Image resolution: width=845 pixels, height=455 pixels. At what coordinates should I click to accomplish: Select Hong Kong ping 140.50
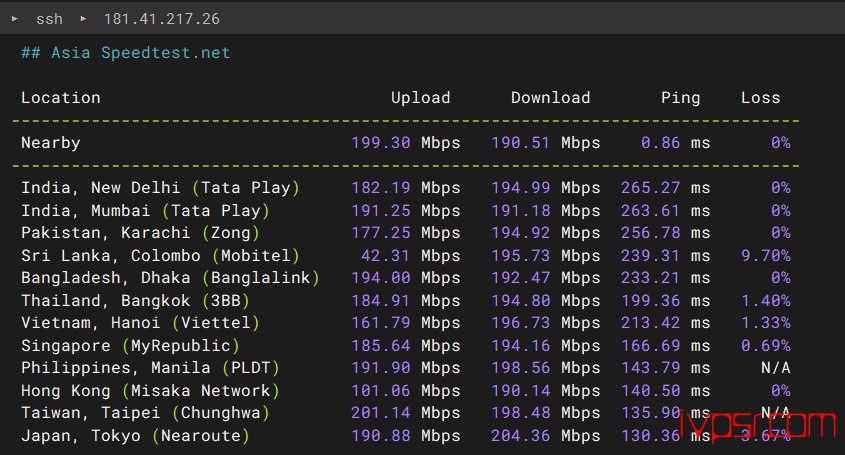click(x=650, y=390)
